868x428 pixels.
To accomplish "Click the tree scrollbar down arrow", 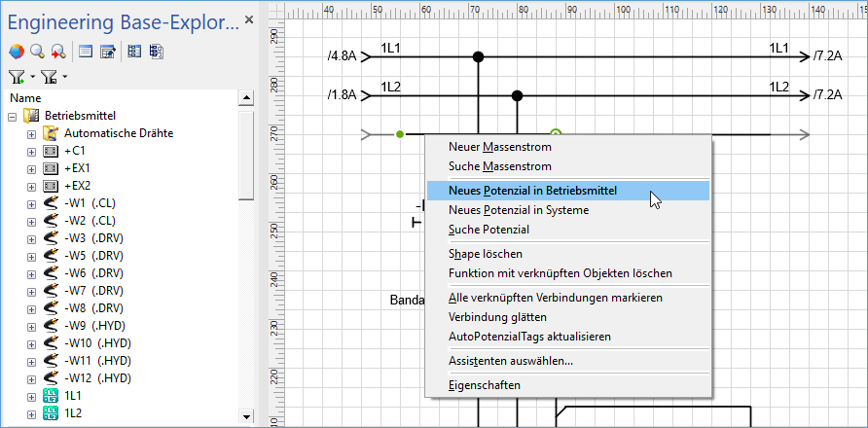I will click(x=246, y=417).
